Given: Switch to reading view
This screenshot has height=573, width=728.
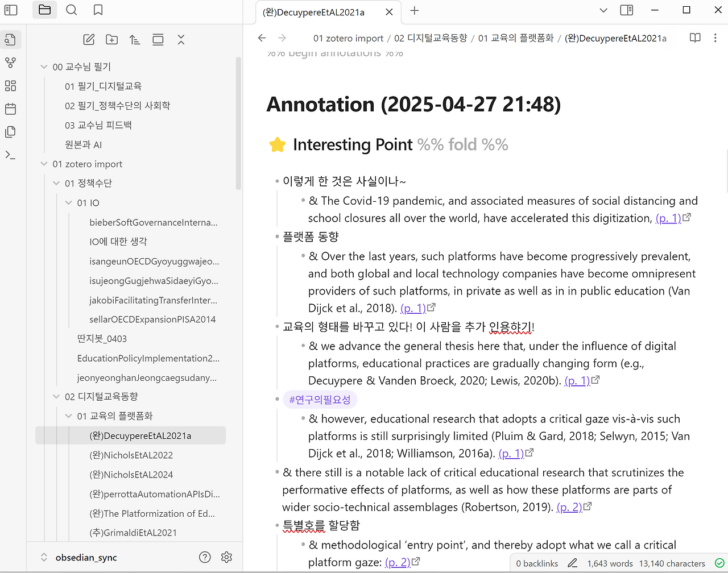Looking at the screenshot, I should 694,38.
